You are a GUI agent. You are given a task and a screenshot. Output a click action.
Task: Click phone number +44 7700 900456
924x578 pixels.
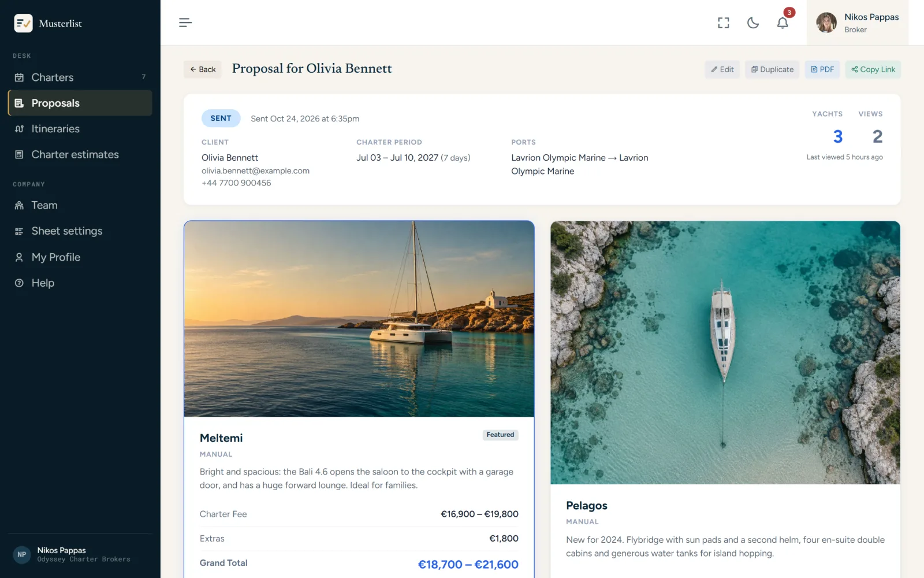[236, 183]
